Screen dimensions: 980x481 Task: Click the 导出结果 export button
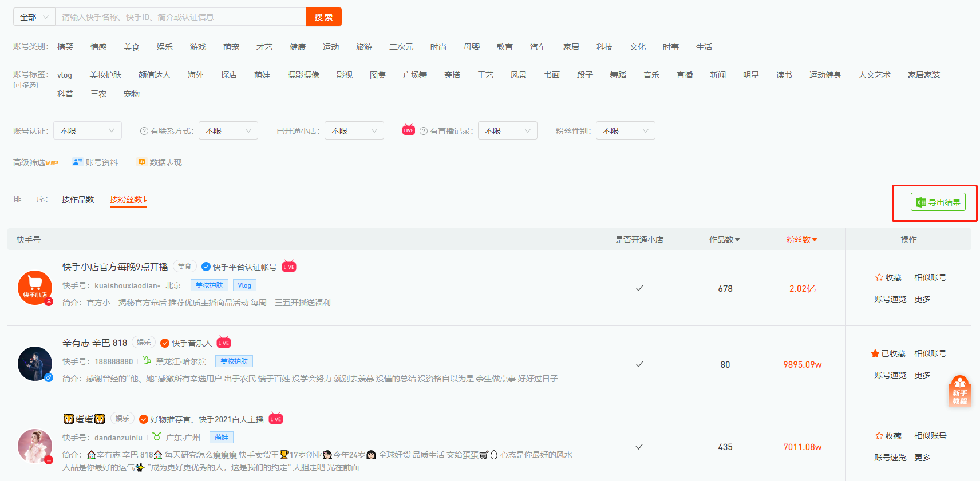click(x=938, y=202)
